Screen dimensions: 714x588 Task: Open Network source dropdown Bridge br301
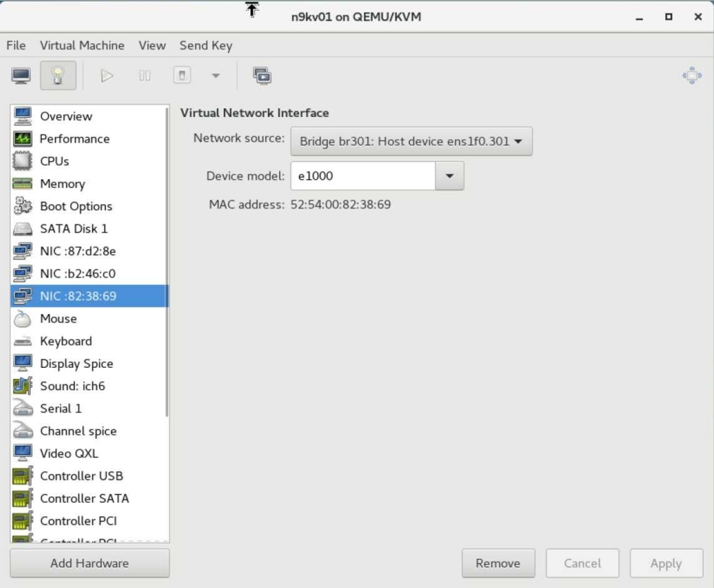coord(411,141)
